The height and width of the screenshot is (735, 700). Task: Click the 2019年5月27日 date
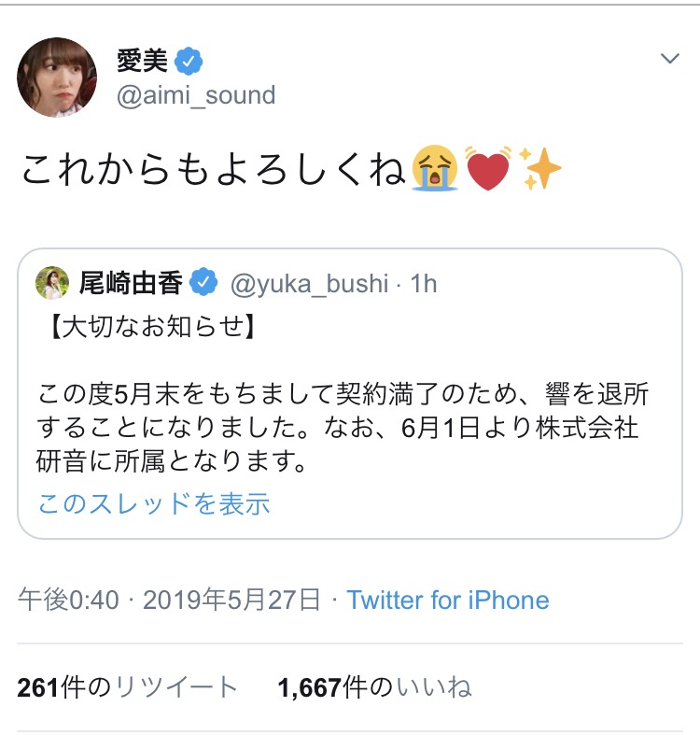click(x=231, y=599)
